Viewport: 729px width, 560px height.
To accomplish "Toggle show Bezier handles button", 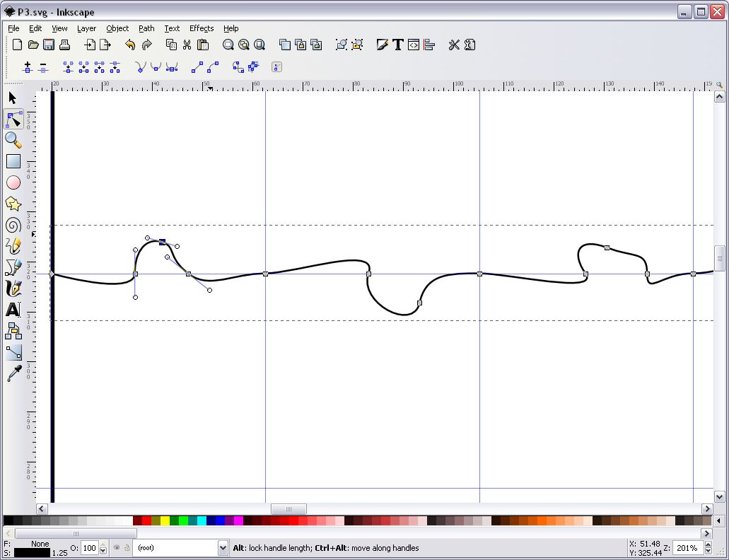I will (276, 67).
